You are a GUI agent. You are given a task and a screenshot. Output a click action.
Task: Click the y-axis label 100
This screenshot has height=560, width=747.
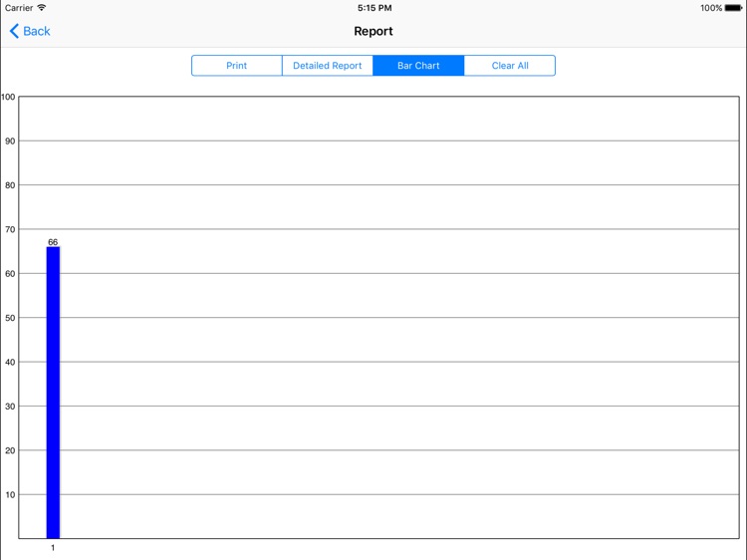click(8, 98)
